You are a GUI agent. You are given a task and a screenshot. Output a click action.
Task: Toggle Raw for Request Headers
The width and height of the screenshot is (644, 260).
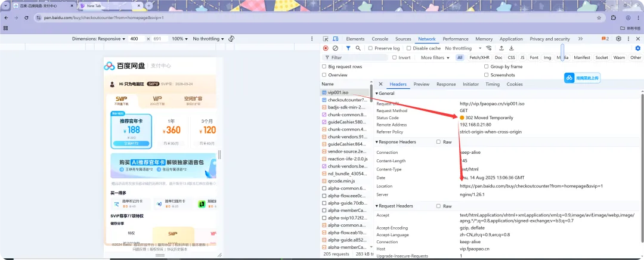[x=439, y=206]
